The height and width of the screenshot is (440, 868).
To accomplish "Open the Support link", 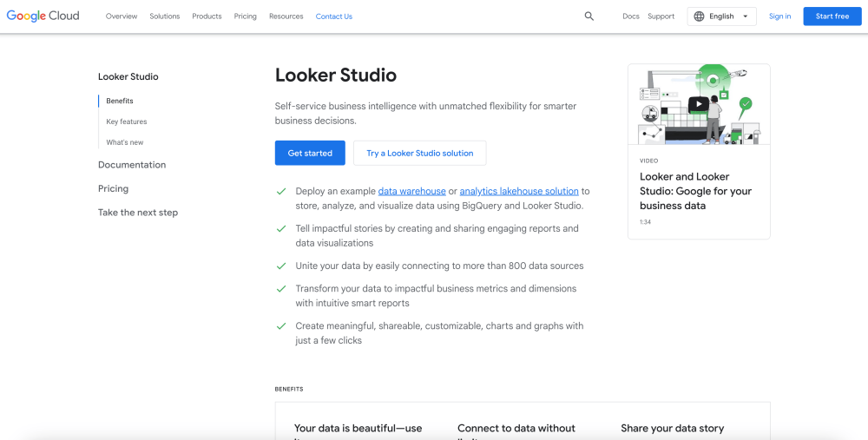I will coord(661,16).
